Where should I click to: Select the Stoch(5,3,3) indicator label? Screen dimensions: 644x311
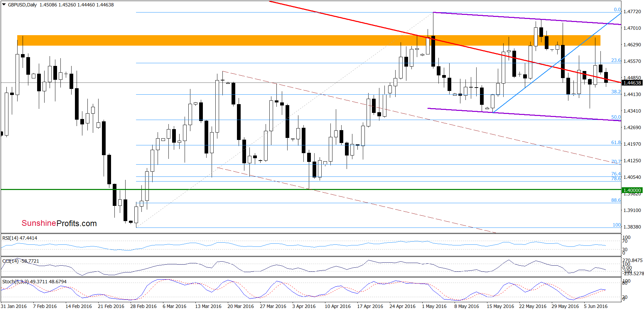(34, 282)
